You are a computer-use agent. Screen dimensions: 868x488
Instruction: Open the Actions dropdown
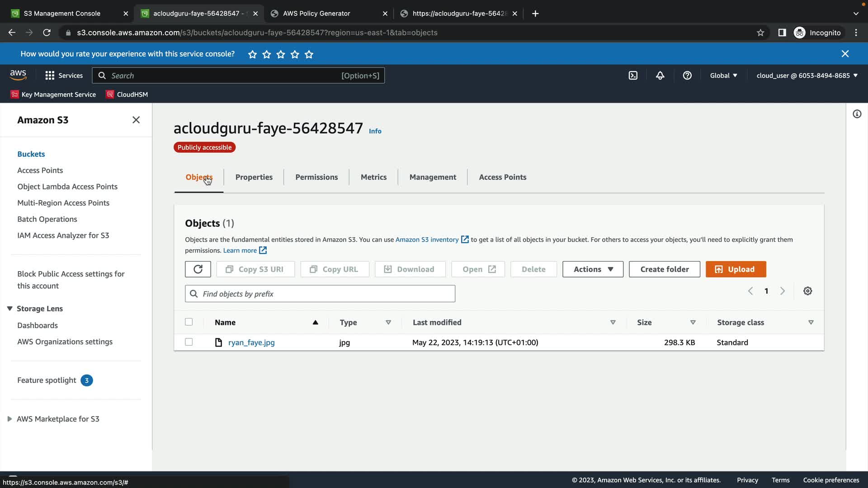coord(593,269)
